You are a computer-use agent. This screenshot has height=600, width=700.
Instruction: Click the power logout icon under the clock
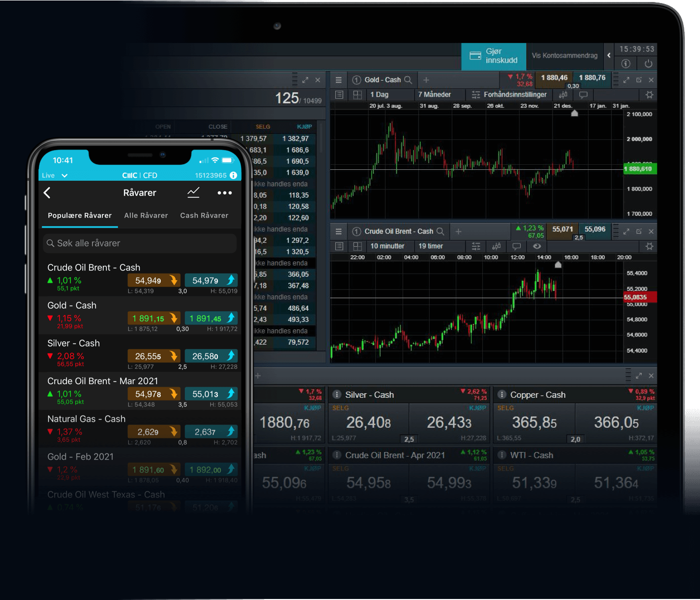(648, 63)
